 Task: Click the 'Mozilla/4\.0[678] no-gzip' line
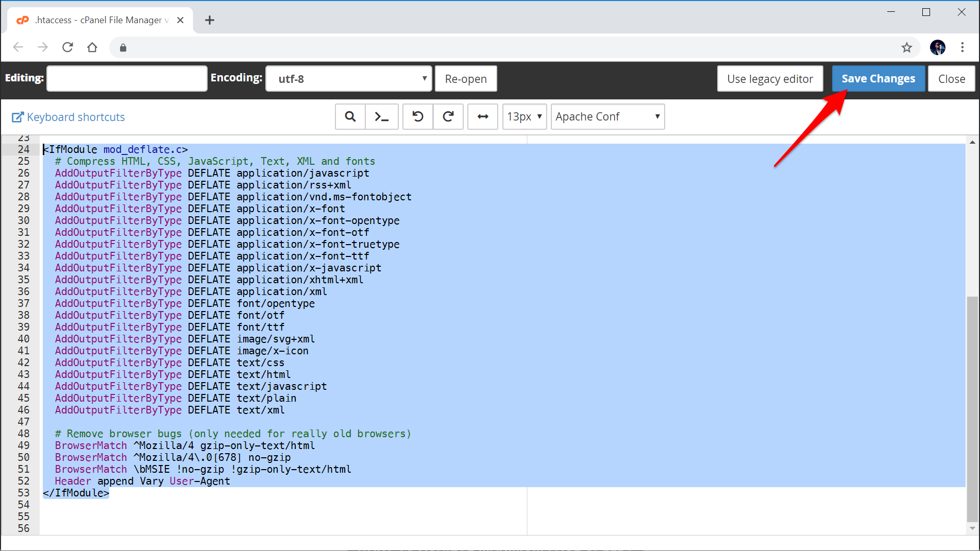point(173,457)
